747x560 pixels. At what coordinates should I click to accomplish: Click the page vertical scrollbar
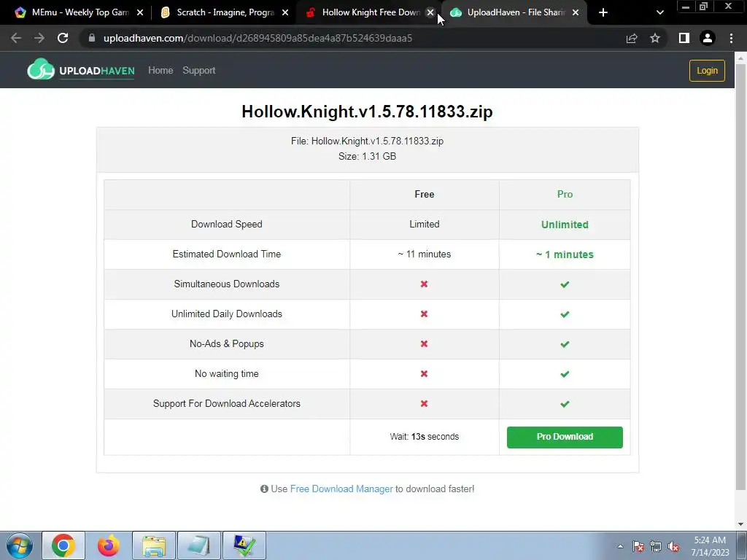[x=740, y=276]
